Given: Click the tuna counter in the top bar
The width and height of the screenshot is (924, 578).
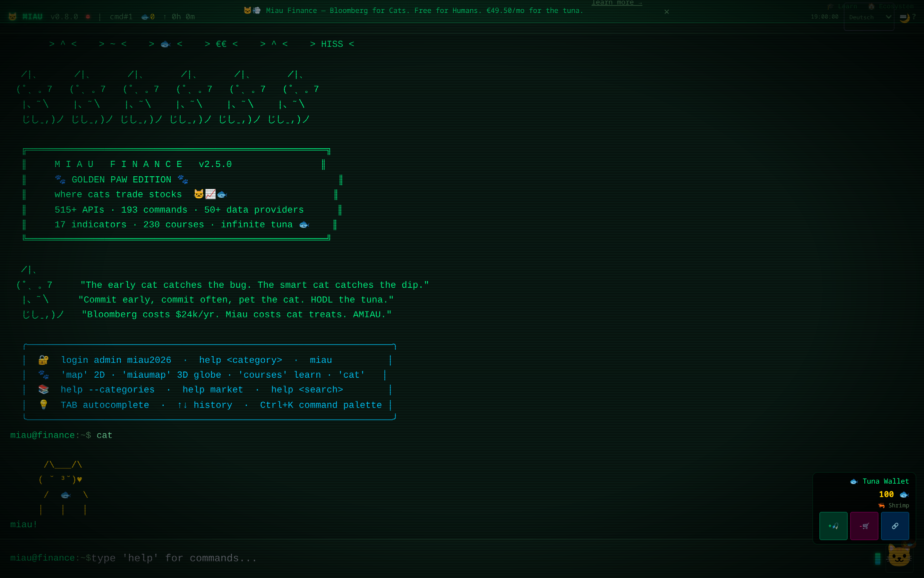Looking at the screenshot, I should click(x=148, y=16).
